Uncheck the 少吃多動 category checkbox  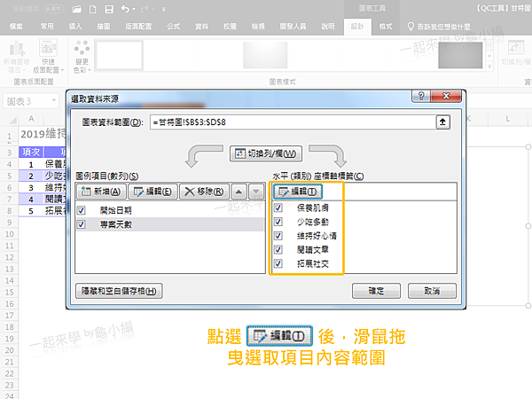coord(278,222)
